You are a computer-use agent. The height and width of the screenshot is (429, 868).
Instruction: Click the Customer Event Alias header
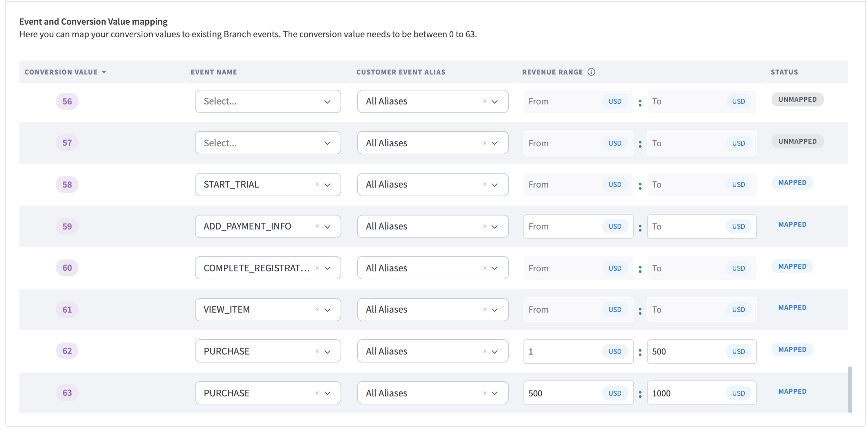(401, 72)
